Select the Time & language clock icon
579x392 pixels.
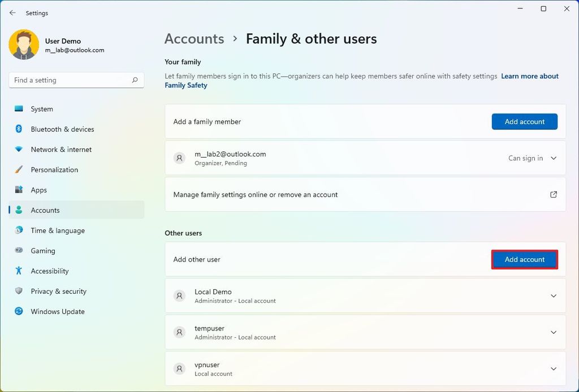pyautogui.click(x=19, y=230)
